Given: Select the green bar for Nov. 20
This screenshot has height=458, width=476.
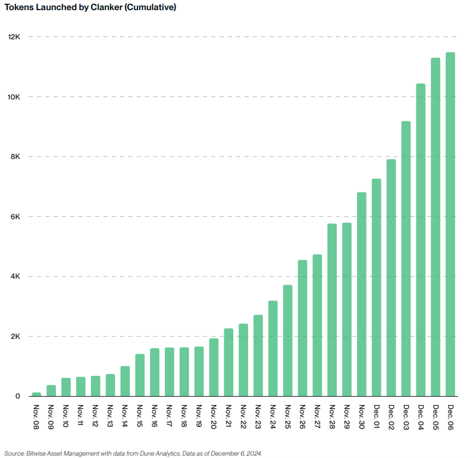Looking at the screenshot, I should pyautogui.click(x=214, y=367).
